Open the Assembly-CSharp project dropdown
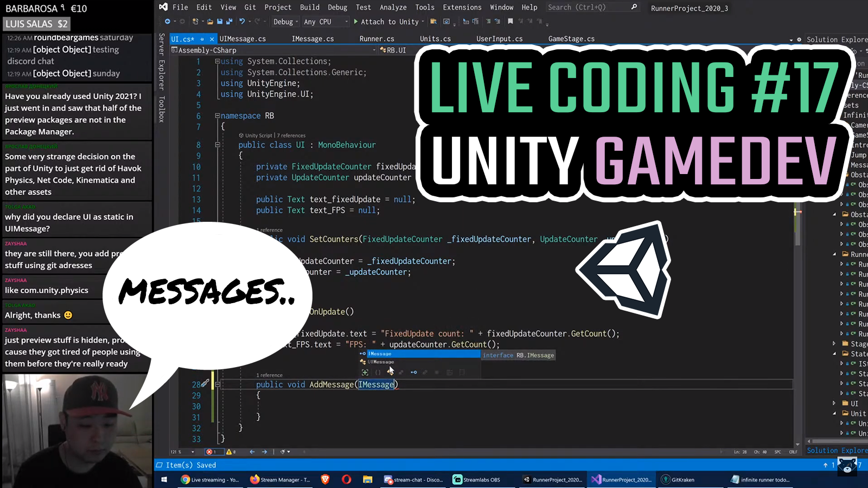 pos(274,50)
